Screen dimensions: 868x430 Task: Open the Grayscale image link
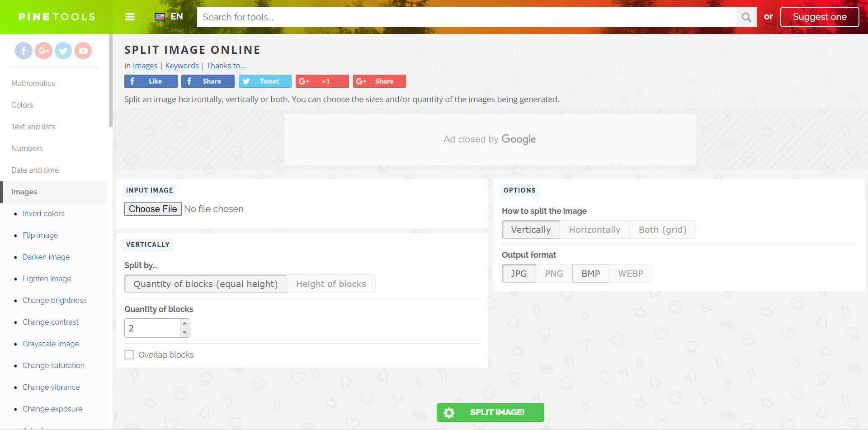coord(51,344)
